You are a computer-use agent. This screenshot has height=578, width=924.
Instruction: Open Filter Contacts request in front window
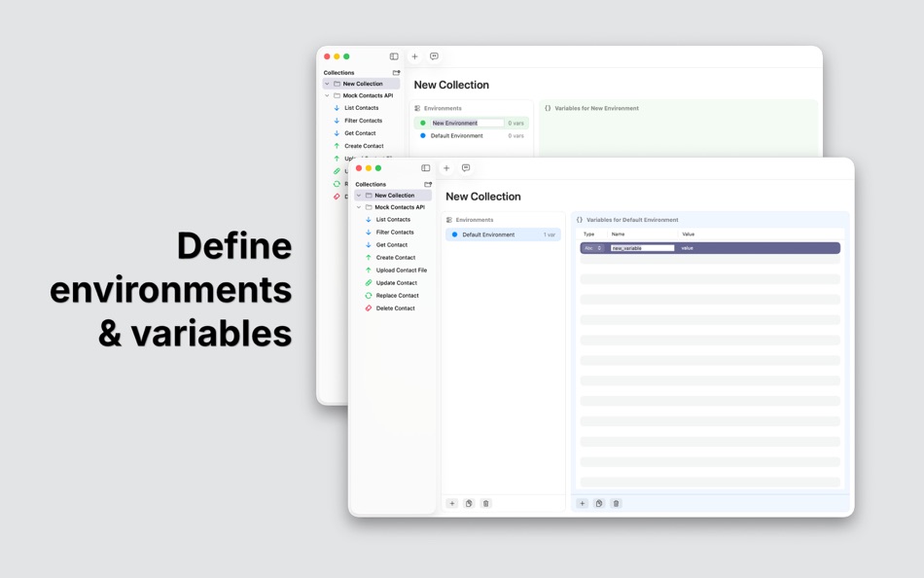click(x=395, y=233)
